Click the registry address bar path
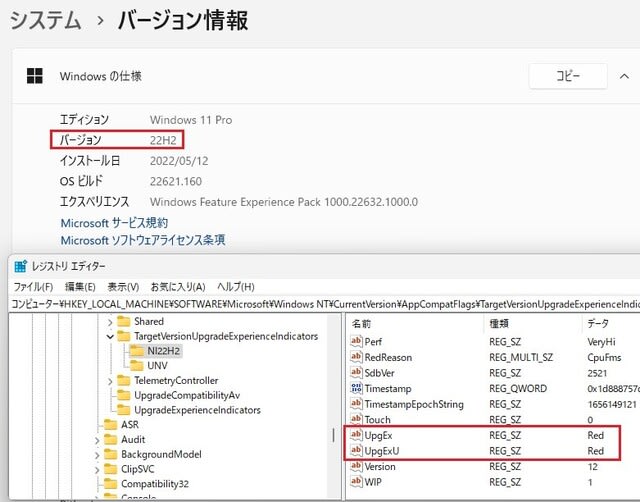 point(324,304)
